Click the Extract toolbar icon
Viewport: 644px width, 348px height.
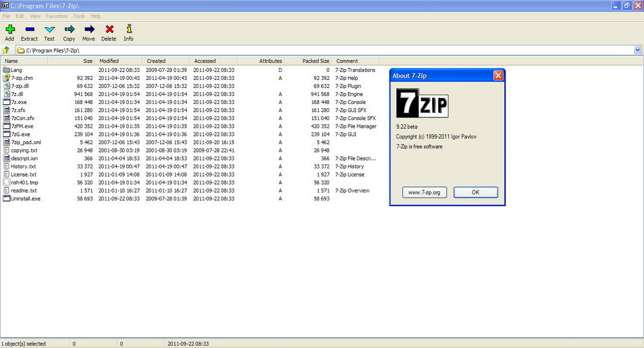pyautogui.click(x=29, y=30)
